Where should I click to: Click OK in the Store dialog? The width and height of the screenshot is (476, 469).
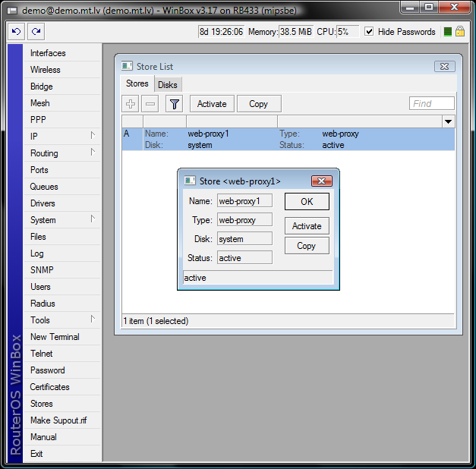point(307,202)
